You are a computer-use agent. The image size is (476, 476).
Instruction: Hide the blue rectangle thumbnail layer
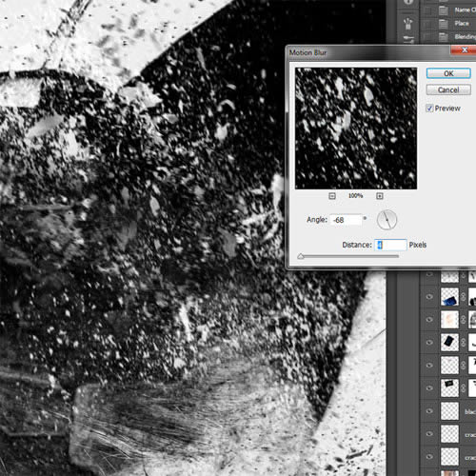coord(429,297)
